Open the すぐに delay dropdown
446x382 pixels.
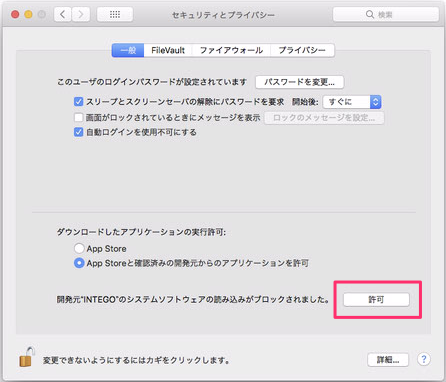pyautogui.click(x=352, y=102)
